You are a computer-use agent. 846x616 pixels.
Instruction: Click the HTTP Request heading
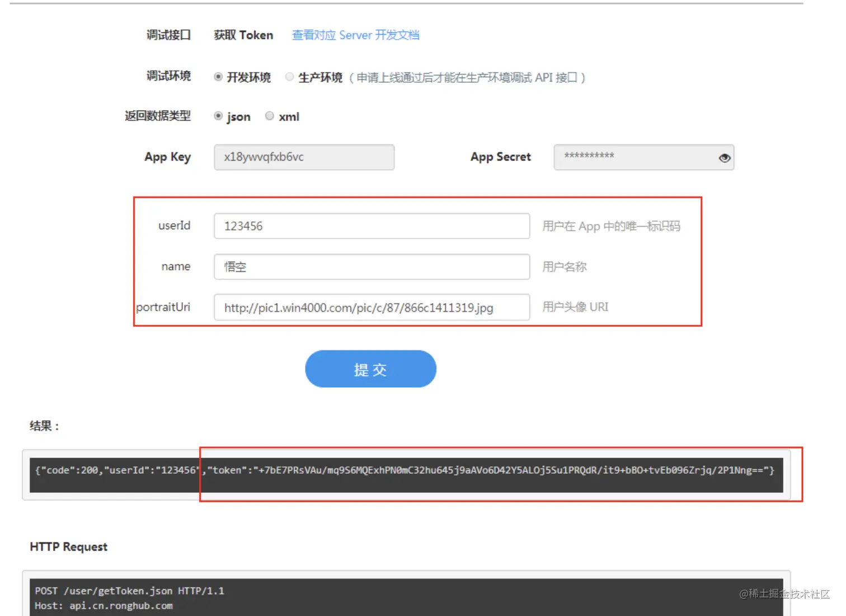(68, 547)
